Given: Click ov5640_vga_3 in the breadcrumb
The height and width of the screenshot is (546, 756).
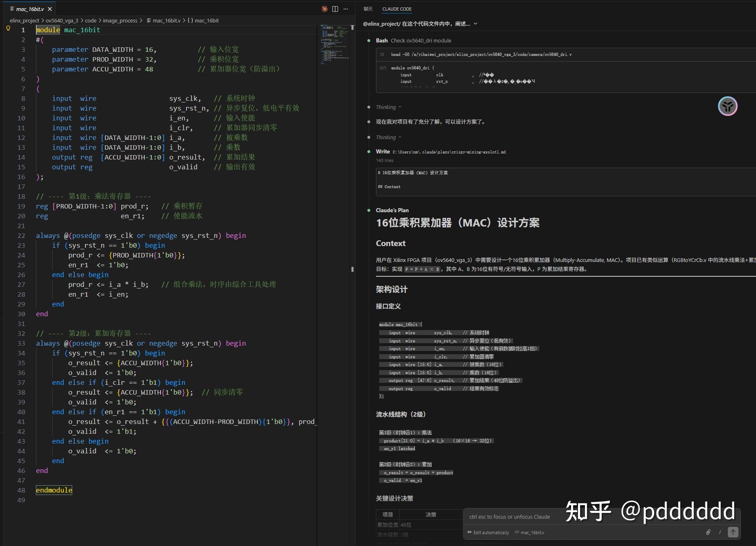Looking at the screenshot, I should pos(62,20).
